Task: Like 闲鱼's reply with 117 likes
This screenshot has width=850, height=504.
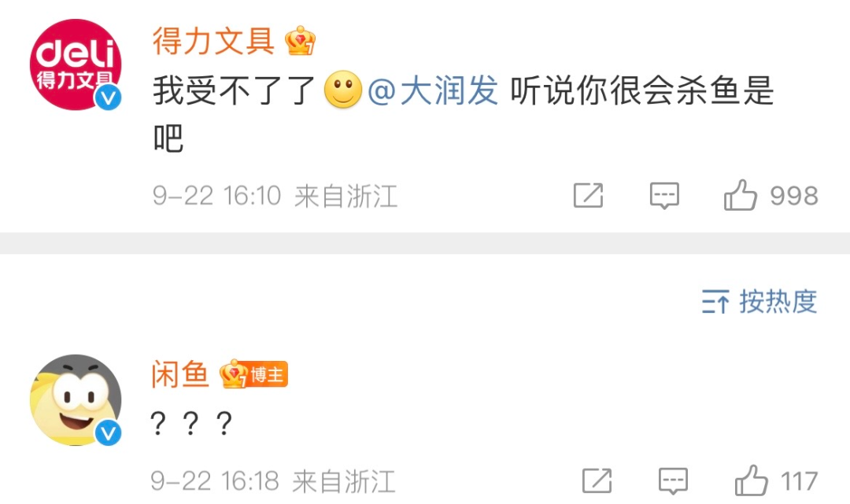Action: pos(776,480)
